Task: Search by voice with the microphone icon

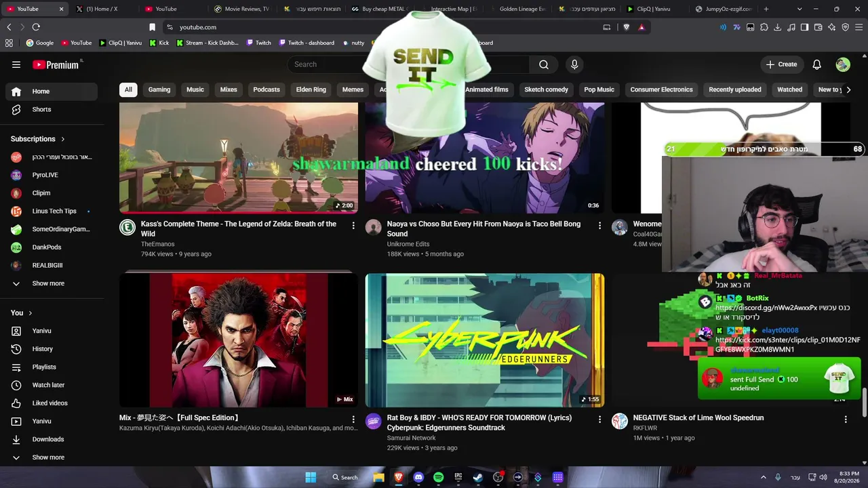Action: [574, 64]
